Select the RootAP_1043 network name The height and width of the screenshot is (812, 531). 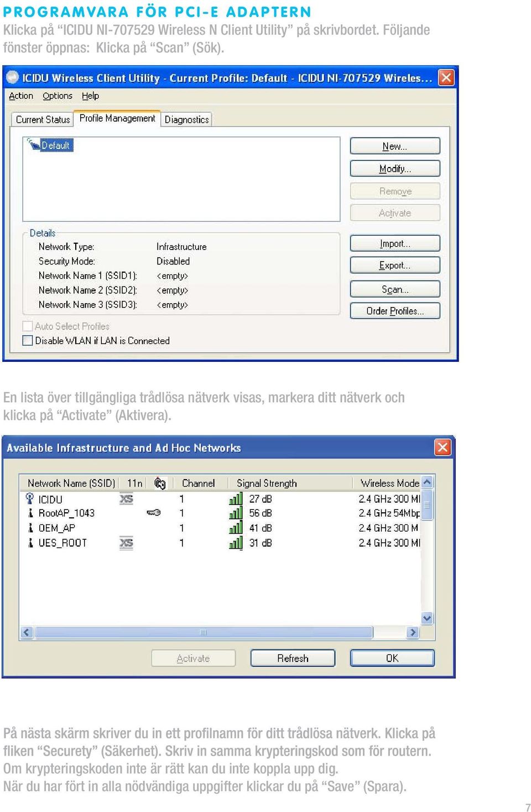[x=66, y=513]
